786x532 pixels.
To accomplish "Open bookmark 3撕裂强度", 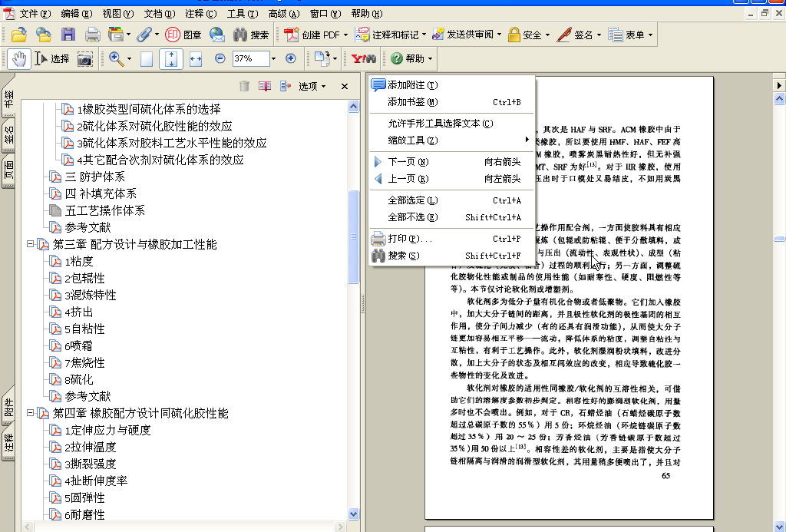I will pyautogui.click(x=91, y=464).
